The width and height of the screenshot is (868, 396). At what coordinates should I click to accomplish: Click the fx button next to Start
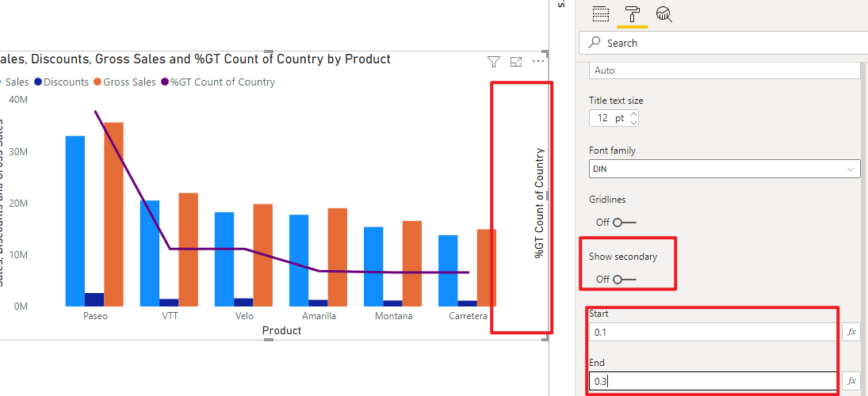pos(851,332)
